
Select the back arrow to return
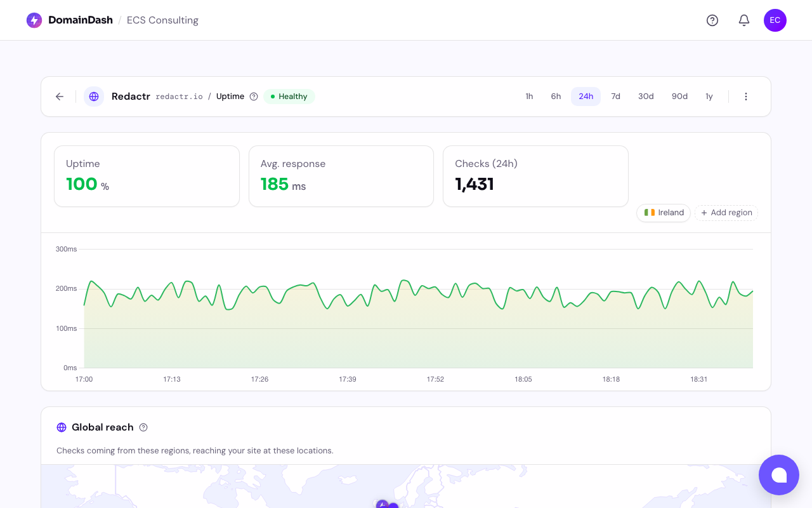pos(59,97)
